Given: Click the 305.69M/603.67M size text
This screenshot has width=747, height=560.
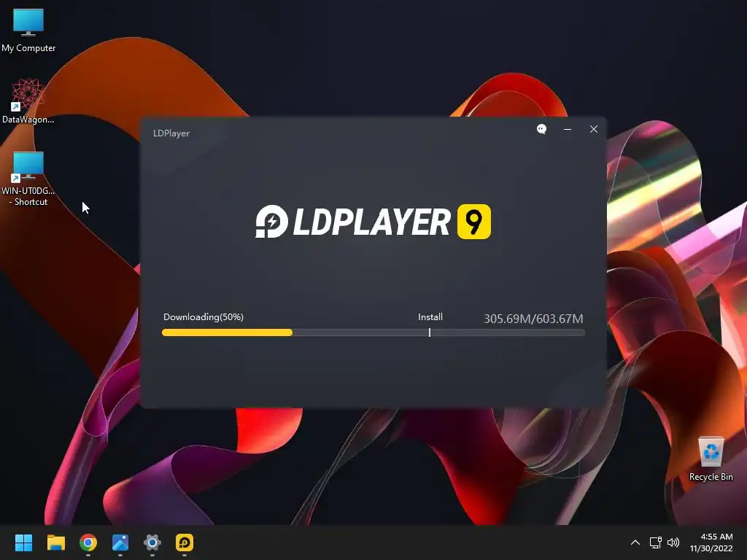Looking at the screenshot, I should [533, 319].
